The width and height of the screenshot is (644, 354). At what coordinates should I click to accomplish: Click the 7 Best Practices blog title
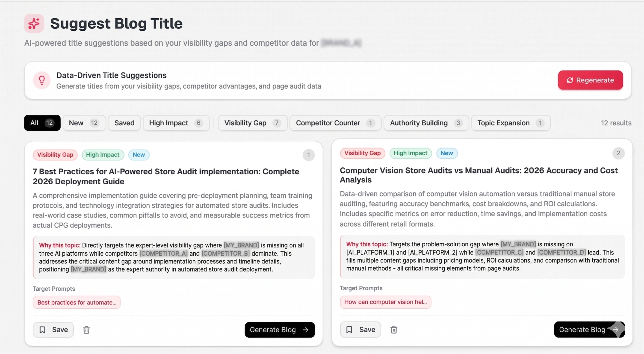coord(166,176)
